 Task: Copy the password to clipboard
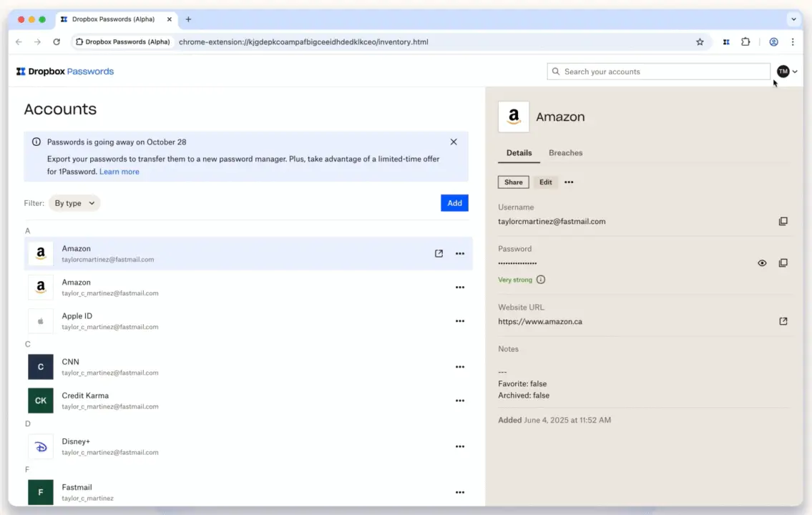pos(783,263)
